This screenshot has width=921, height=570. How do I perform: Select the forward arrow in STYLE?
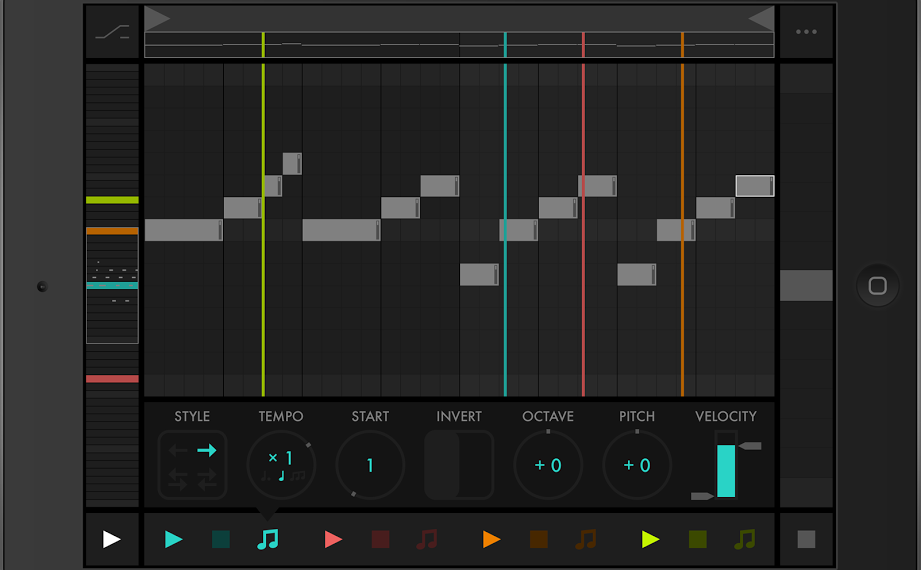pyautogui.click(x=207, y=451)
